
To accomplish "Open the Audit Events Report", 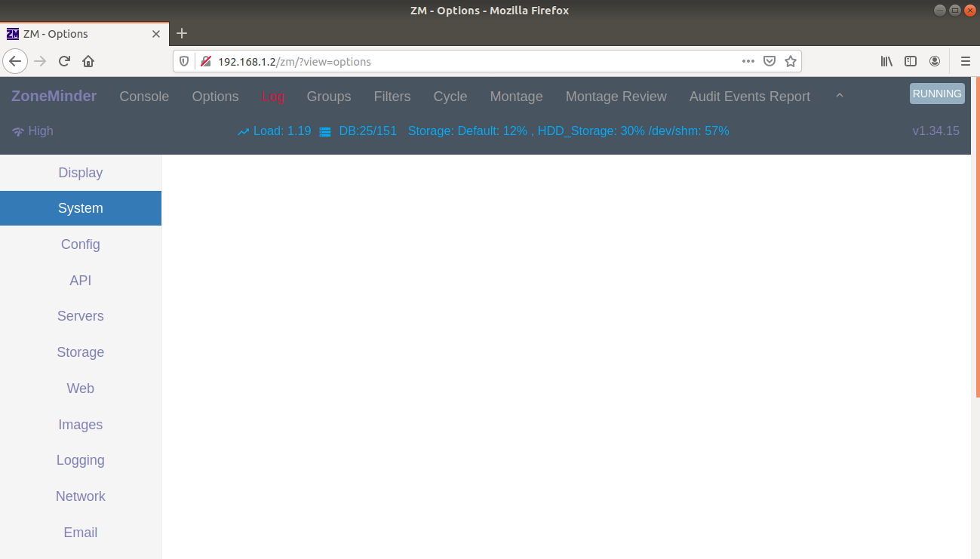I will point(750,97).
